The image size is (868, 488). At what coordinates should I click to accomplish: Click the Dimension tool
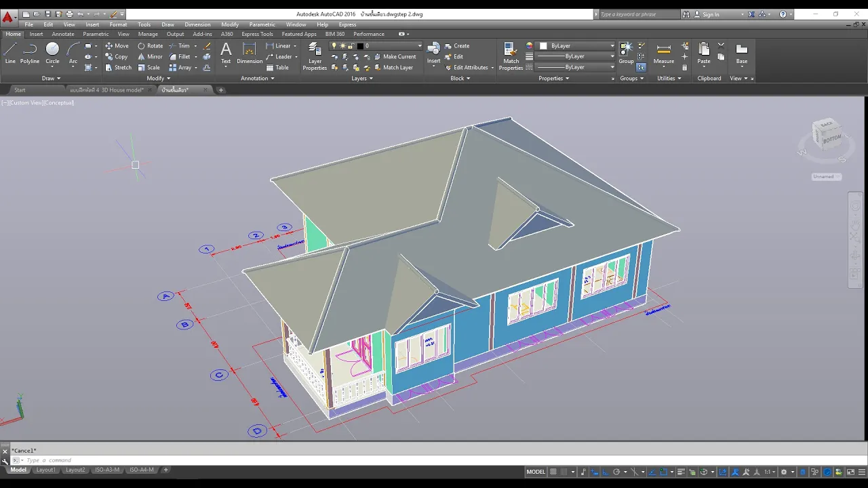pyautogui.click(x=250, y=53)
